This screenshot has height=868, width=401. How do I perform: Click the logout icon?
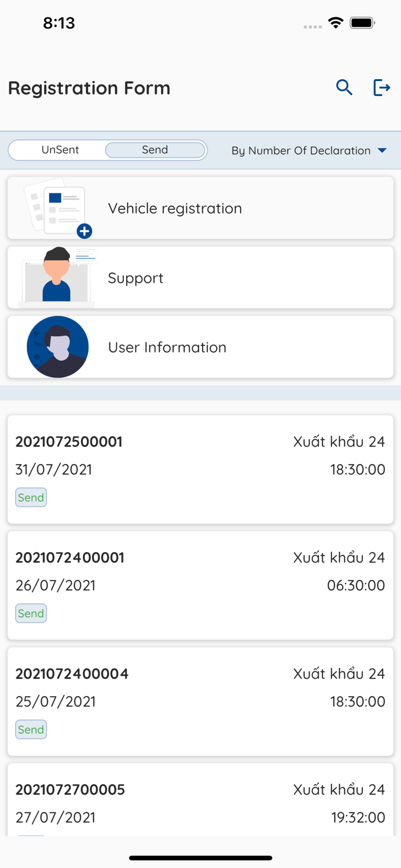[x=382, y=87]
